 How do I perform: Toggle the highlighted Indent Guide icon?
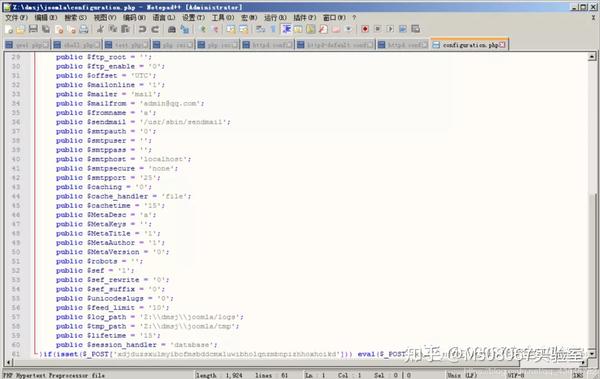click(x=286, y=29)
